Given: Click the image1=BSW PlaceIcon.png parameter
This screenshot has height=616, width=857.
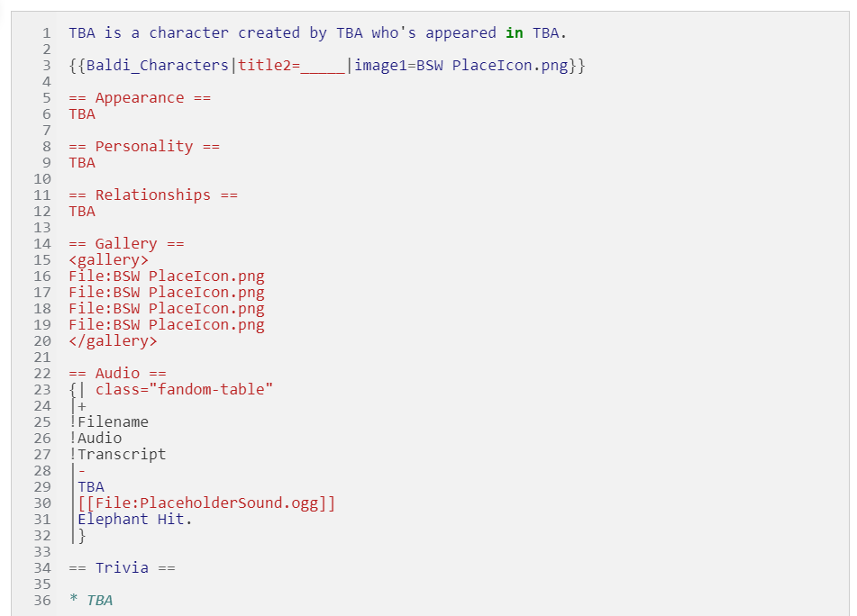Looking at the screenshot, I should tap(461, 66).
